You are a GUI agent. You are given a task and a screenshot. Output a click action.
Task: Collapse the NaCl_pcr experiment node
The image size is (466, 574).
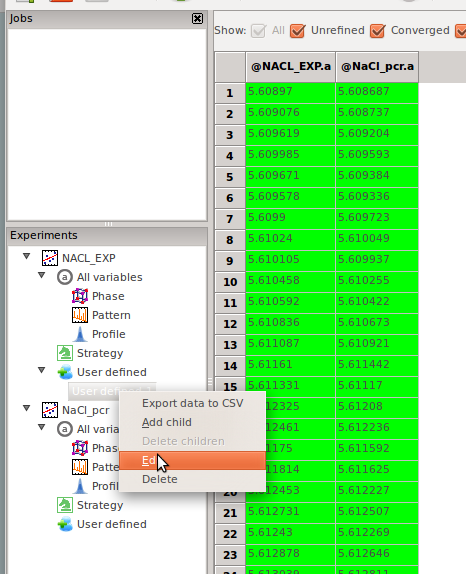point(27,408)
